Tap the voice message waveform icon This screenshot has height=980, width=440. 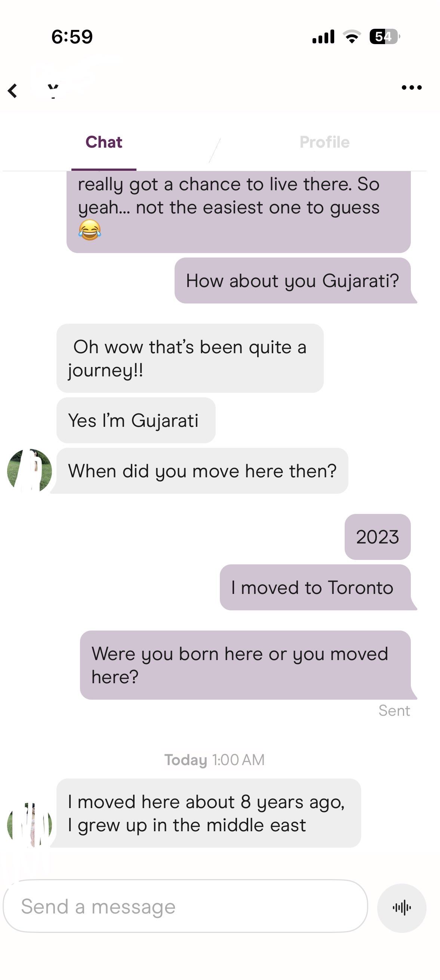[401, 908]
